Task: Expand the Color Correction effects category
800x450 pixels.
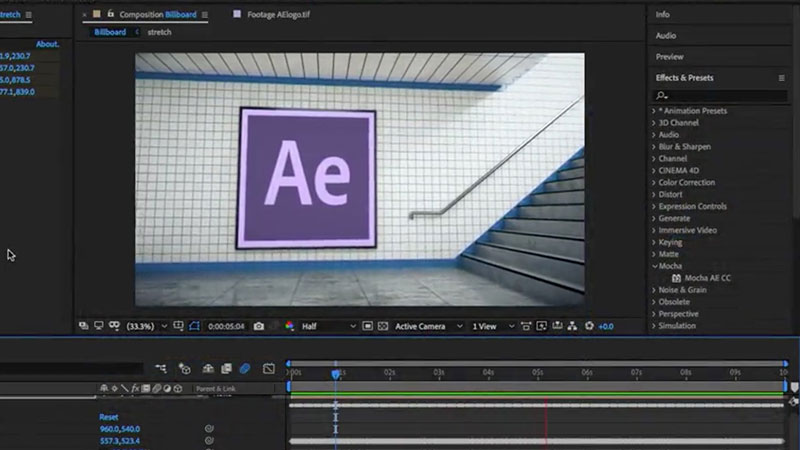Action: coord(685,183)
